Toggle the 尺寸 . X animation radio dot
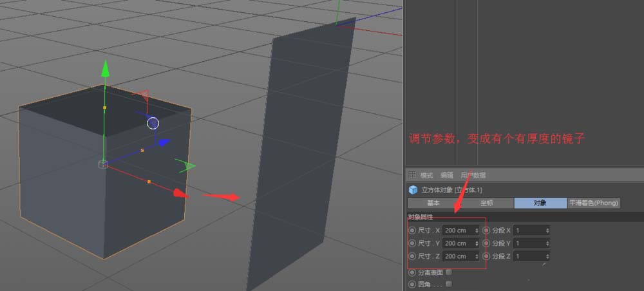 (412, 230)
